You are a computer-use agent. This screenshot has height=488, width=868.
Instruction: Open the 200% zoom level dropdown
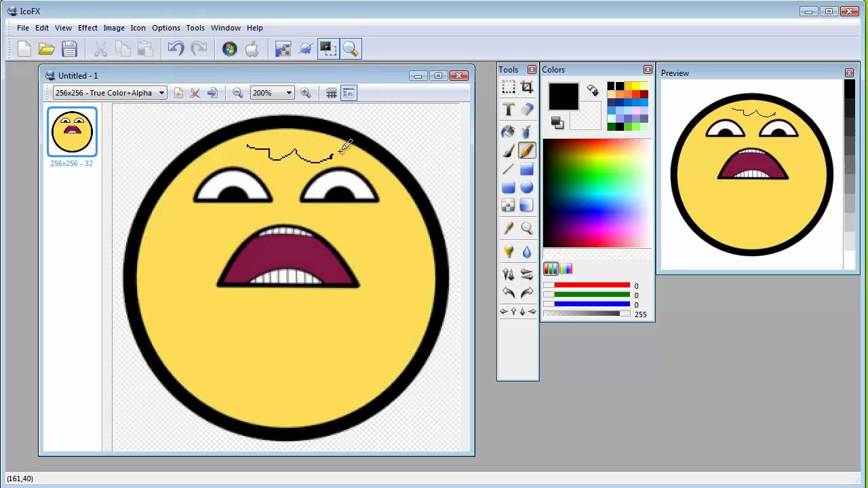pos(288,93)
